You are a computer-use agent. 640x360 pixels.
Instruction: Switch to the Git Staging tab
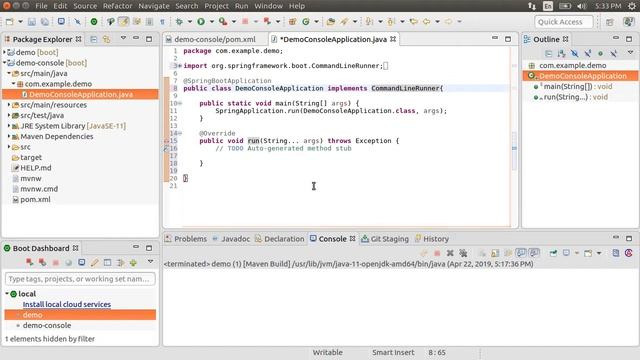[385, 239]
